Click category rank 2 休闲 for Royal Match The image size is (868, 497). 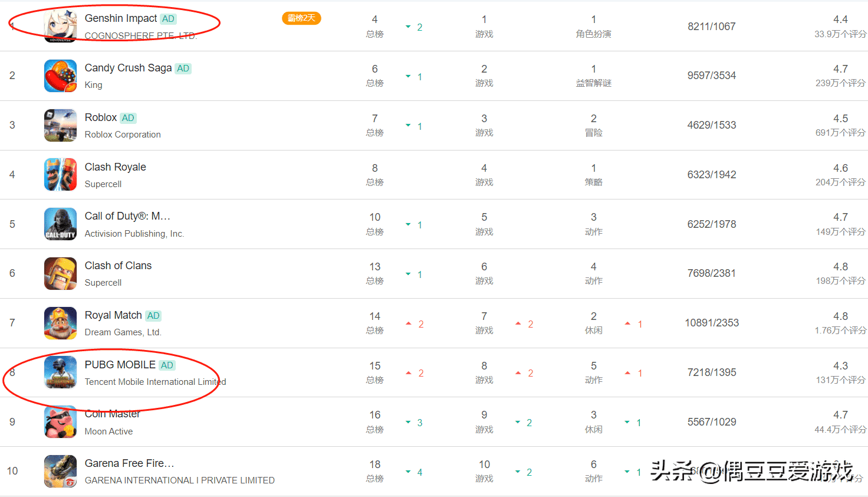(x=594, y=323)
